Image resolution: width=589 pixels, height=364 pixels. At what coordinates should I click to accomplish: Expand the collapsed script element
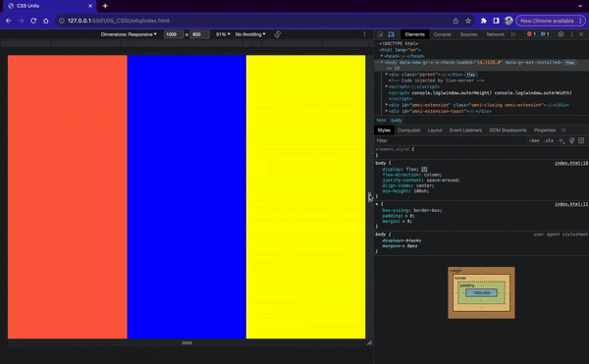[387, 86]
